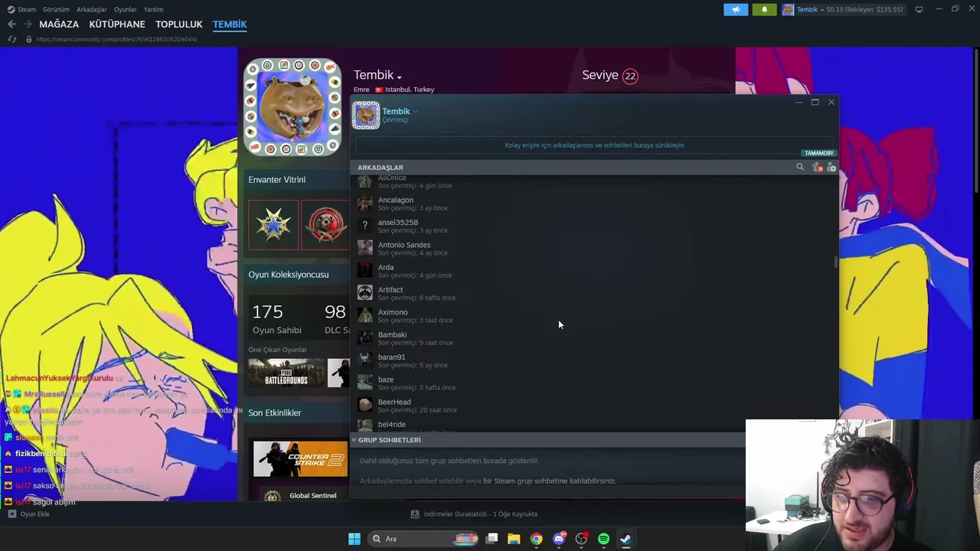This screenshot has height=551, width=980.
Task: Open the star badge item in Envanter Vitrini
Action: tap(273, 225)
